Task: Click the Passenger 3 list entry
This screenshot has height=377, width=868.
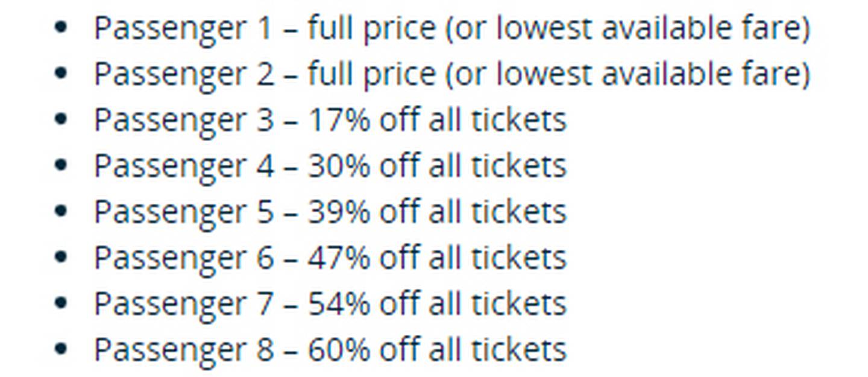Action: coord(330,120)
